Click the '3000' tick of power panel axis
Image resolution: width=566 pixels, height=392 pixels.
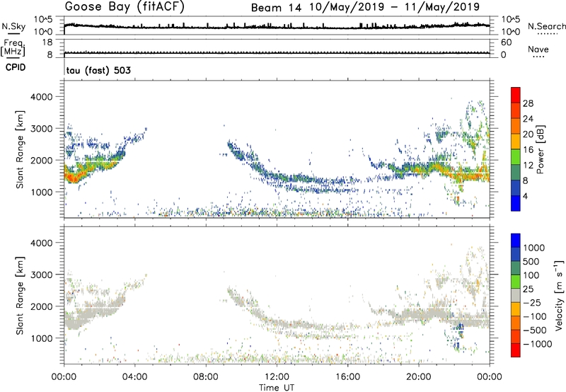(x=41, y=129)
